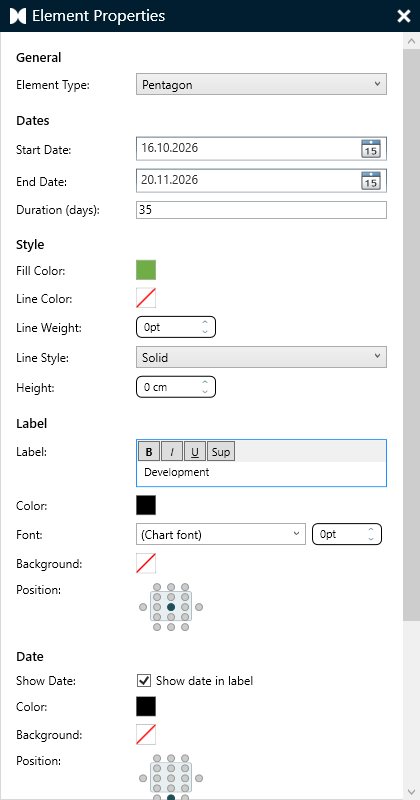
Task: Select top-center outside label position dot
Action: coord(171,587)
